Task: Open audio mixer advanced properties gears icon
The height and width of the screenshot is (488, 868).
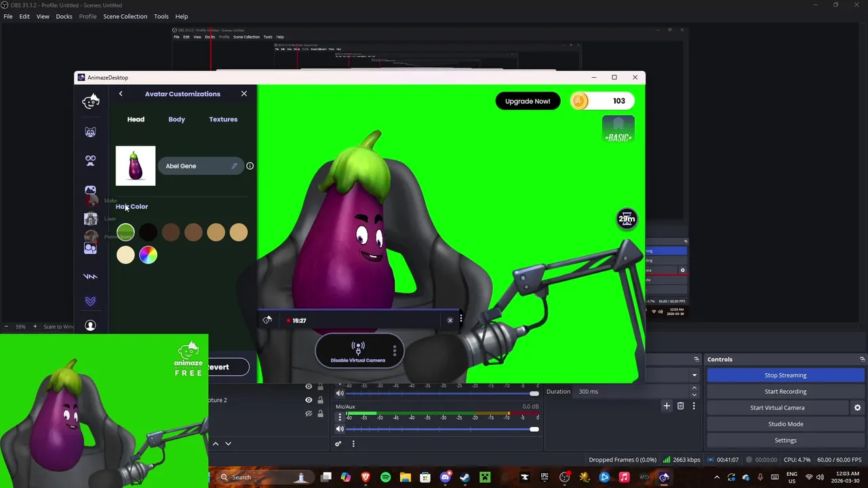Action: tap(338, 444)
